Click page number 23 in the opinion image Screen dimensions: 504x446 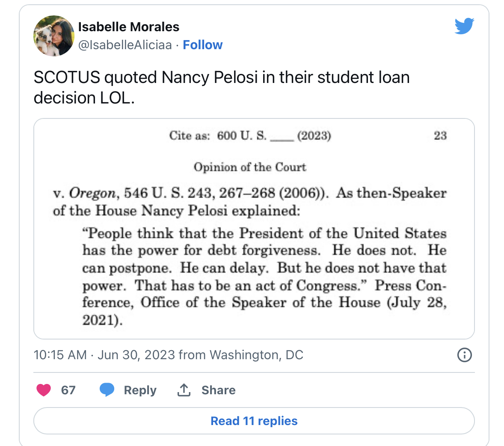(440, 136)
